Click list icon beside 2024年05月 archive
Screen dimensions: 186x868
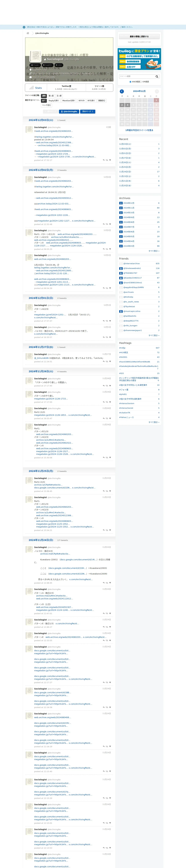[x=121, y=236]
